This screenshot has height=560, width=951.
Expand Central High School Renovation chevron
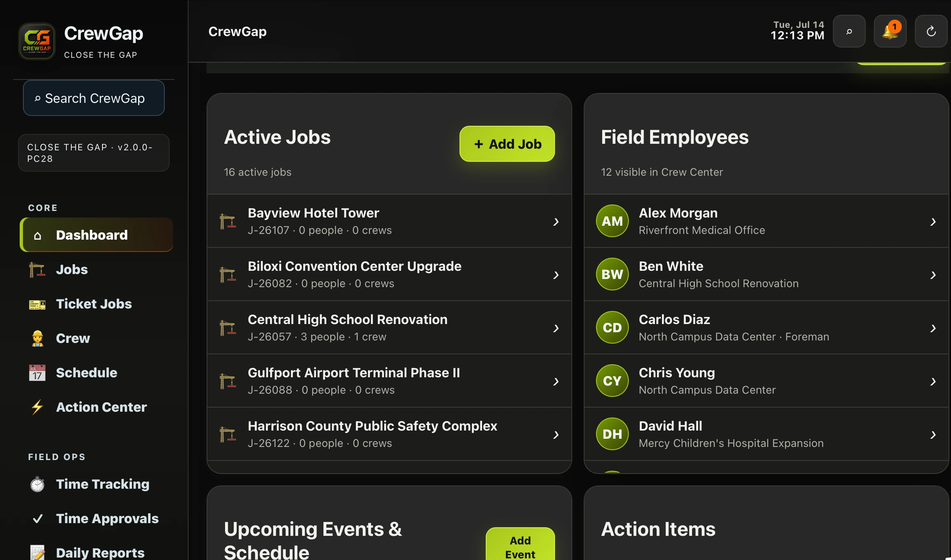coord(556,328)
